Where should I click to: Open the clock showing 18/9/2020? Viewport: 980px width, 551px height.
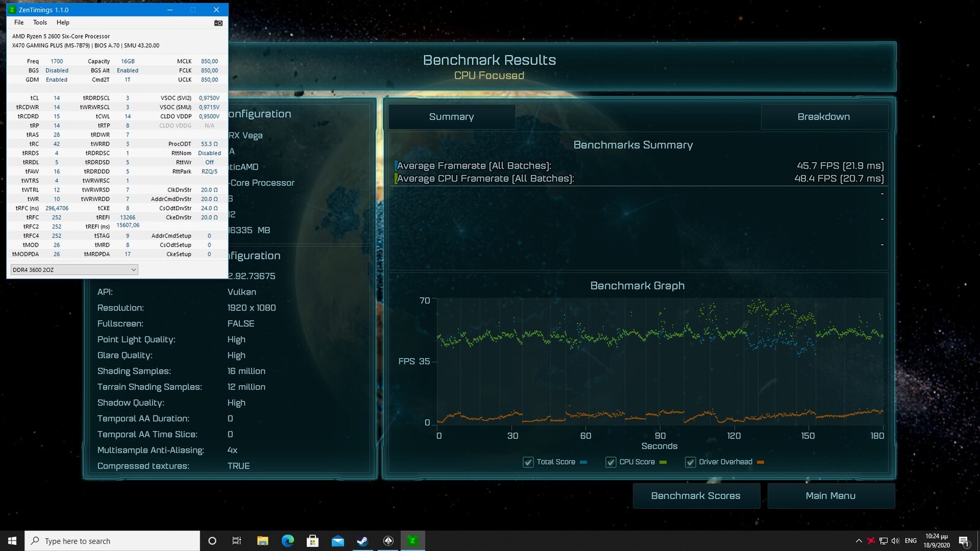[937, 541]
